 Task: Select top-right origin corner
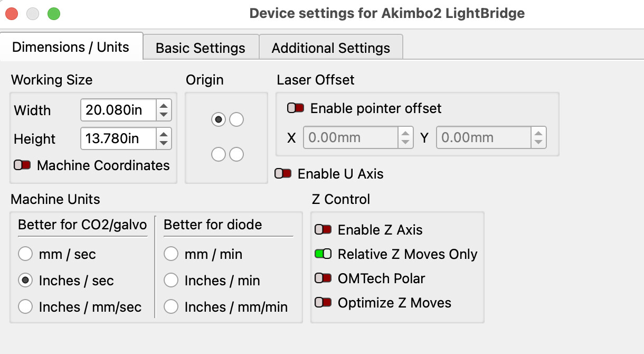click(236, 119)
